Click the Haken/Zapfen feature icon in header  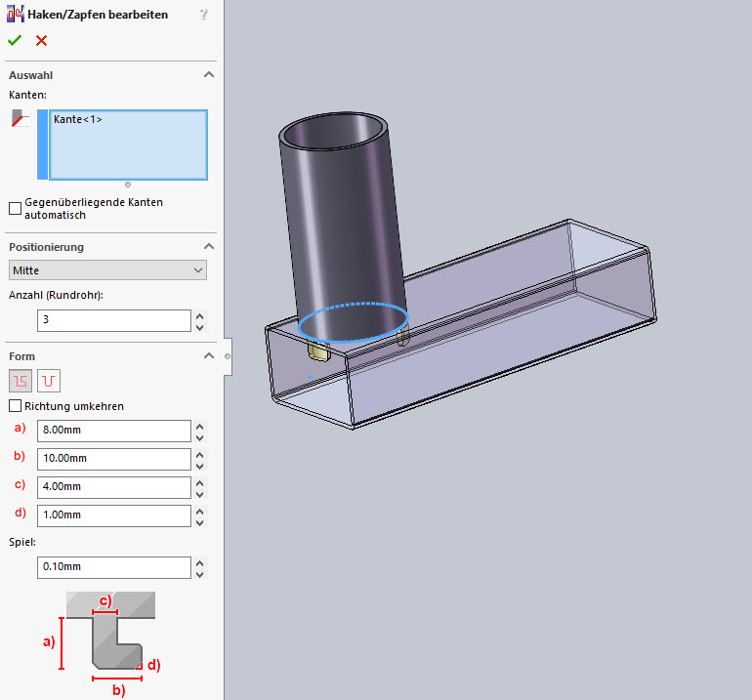coord(16,15)
